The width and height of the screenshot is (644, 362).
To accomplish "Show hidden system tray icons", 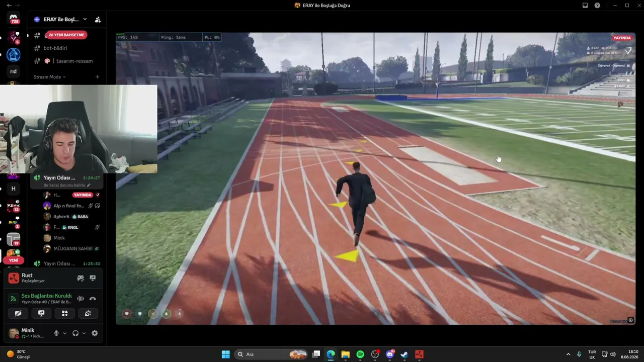I will (569, 354).
